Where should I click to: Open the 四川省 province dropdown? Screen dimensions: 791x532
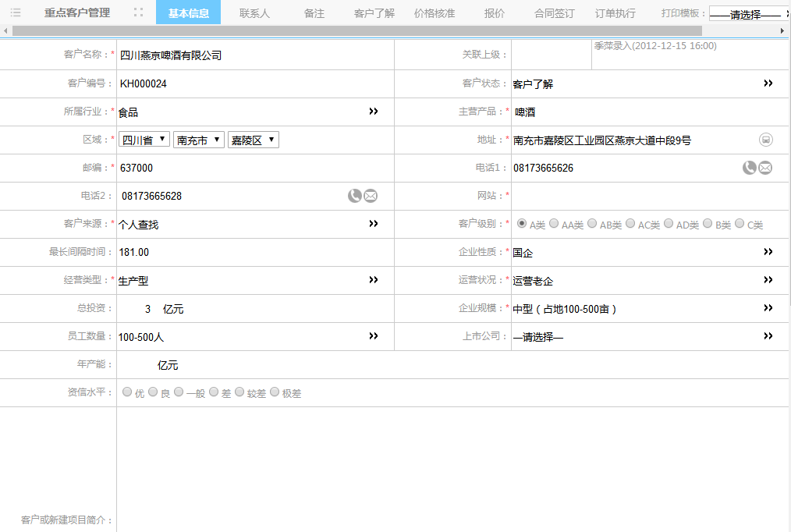click(144, 140)
